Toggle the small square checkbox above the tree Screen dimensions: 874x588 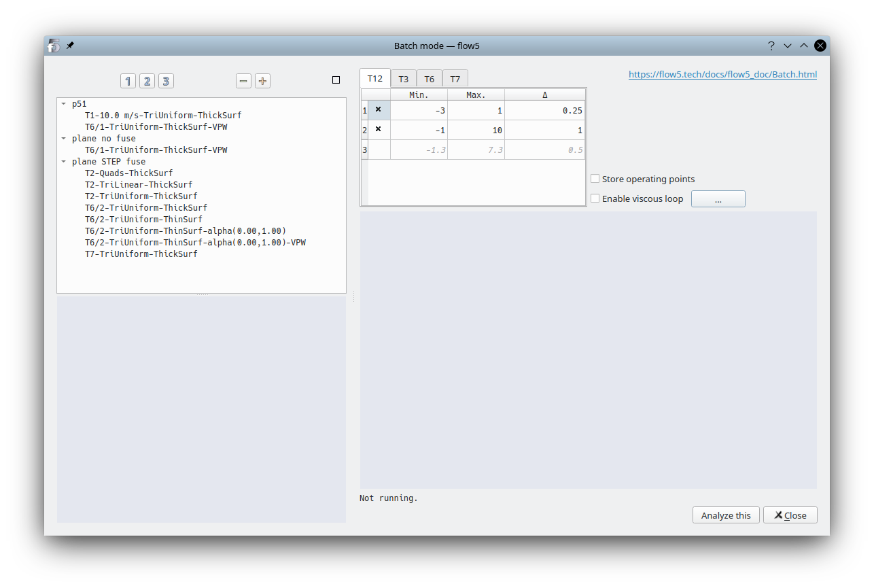pyautogui.click(x=336, y=80)
